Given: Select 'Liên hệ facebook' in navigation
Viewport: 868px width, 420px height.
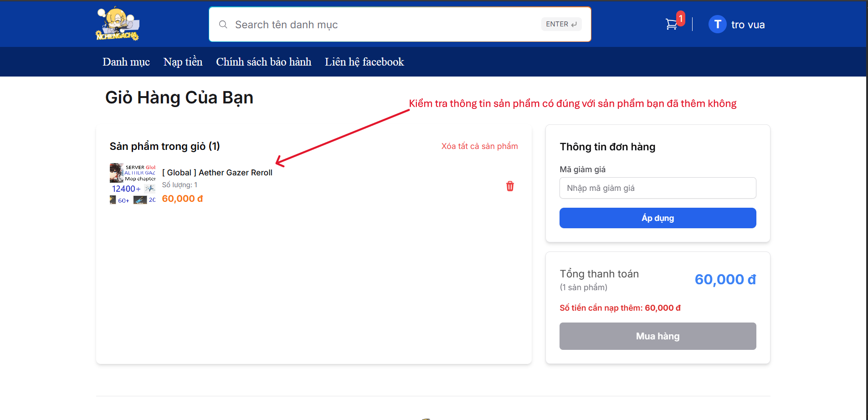Looking at the screenshot, I should (x=364, y=62).
